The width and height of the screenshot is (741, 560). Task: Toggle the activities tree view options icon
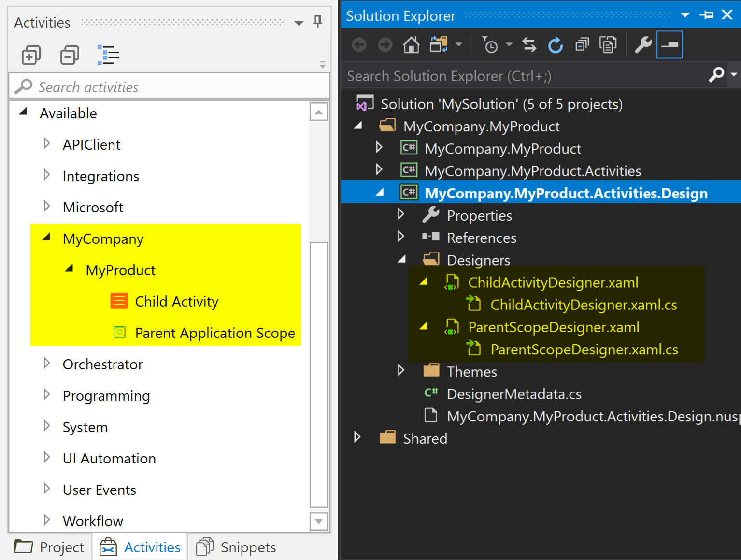click(x=108, y=55)
